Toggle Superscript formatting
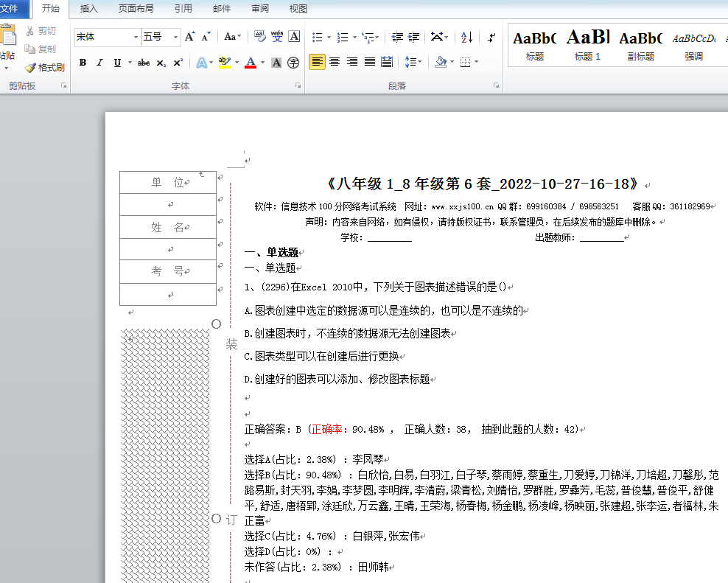The width and height of the screenshot is (728, 583). (178, 62)
